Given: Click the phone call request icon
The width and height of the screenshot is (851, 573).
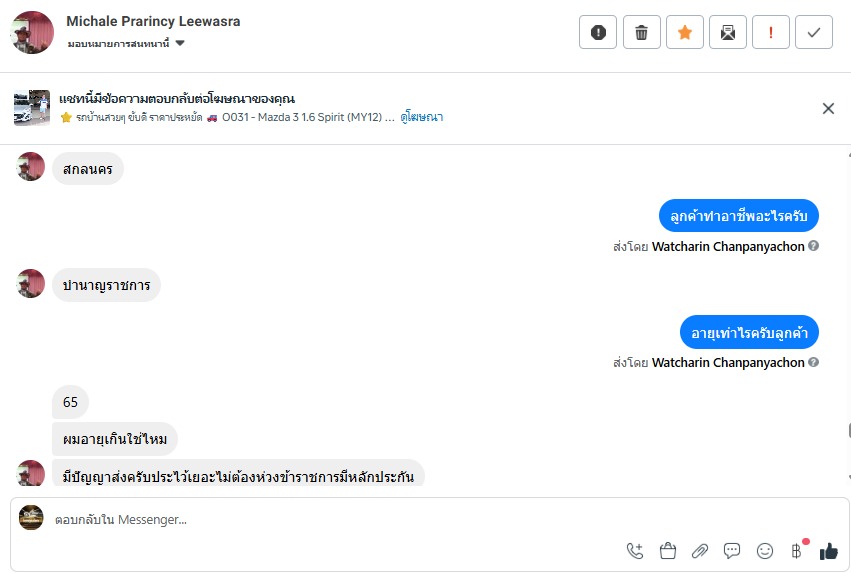Looking at the screenshot, I should [x=635, y=550].
